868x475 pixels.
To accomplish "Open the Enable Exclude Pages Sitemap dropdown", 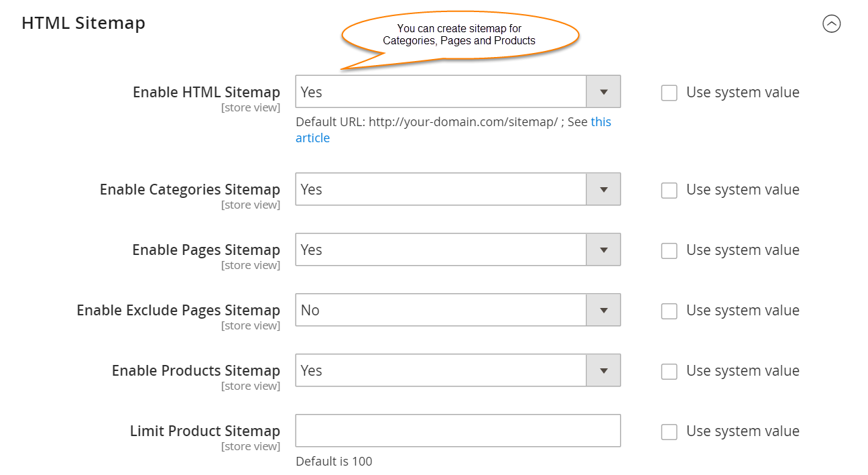I will (x=458, y=310).
